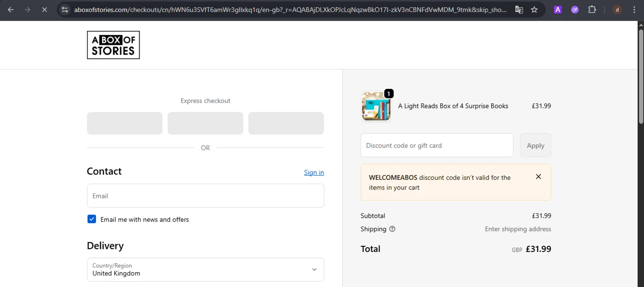
Task: Open the round purple extension icon
Action: [575, 9]
